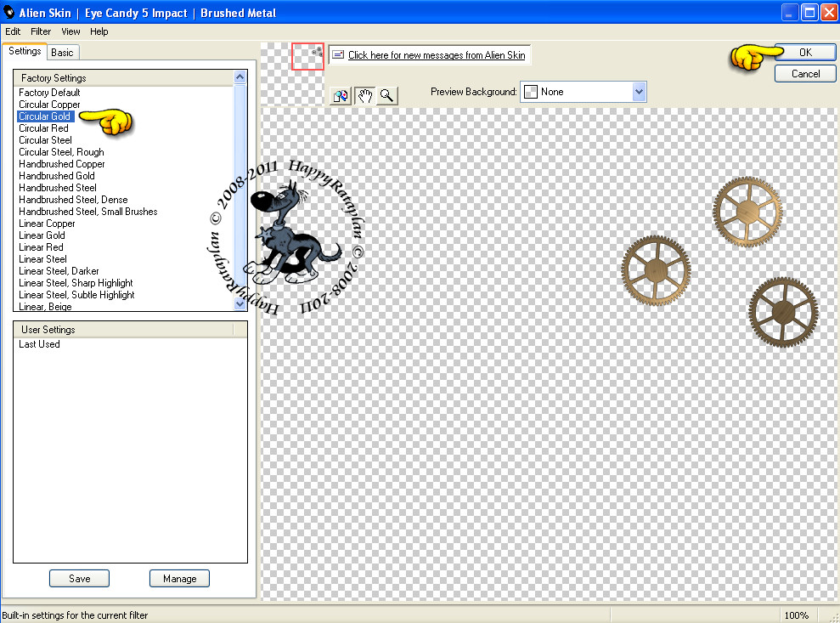Click the Save settings button
840x623 pixels.
pyautogui.click(x=79, y=579)
